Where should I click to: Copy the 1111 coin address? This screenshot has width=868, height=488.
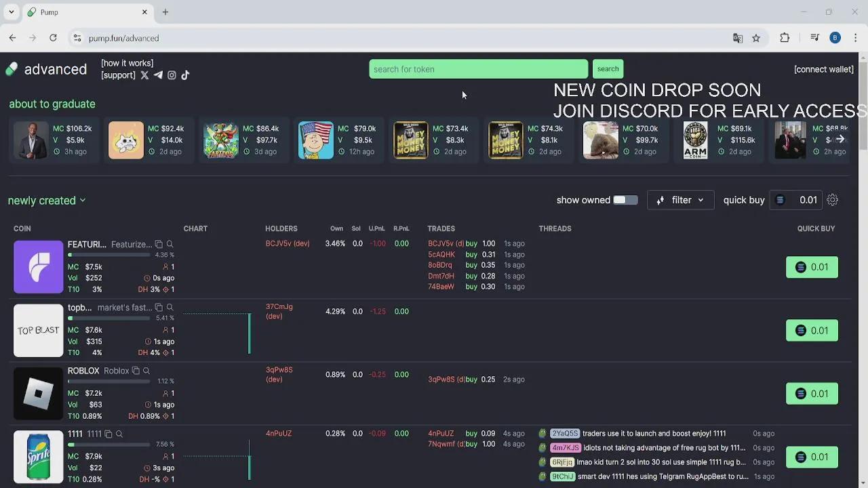coord(108,434)
